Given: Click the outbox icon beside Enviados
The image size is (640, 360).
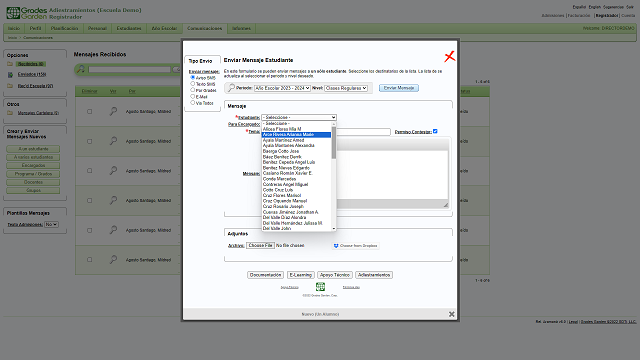Looking at the screenshot, I should (x=10, y=75).
